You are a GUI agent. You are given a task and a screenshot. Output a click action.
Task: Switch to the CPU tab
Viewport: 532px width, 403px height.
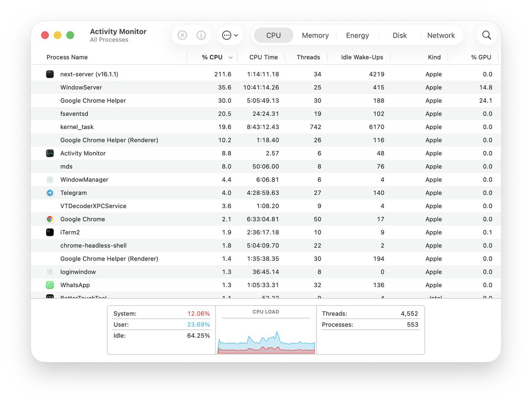(x=274, y=36)
